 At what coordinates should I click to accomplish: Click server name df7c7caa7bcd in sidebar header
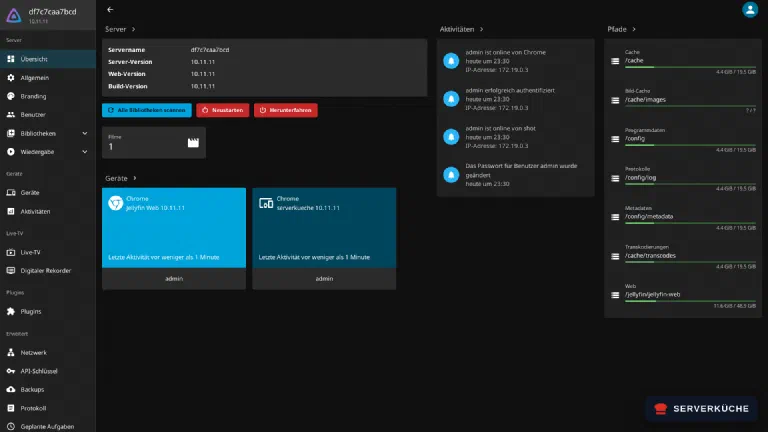[52, 12]
